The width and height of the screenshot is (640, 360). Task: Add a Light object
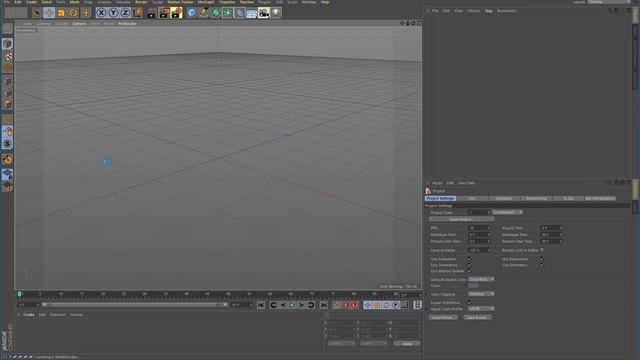click(x=276, y=13)
